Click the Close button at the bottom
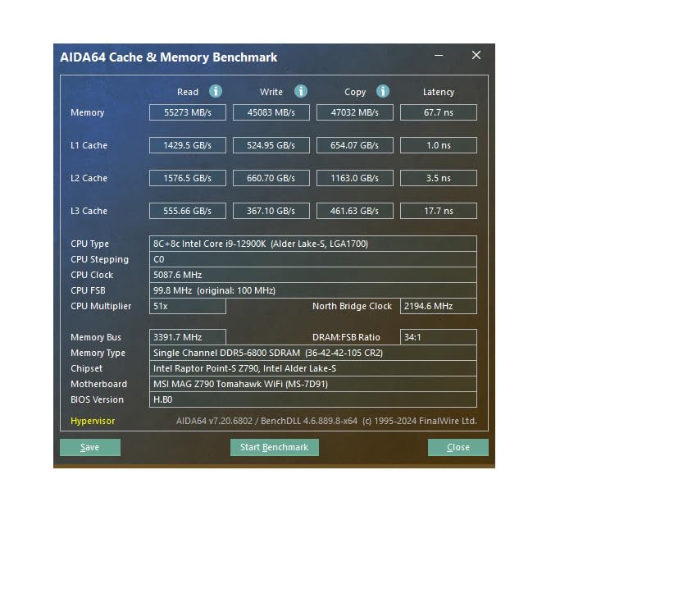Image resolution: width=683 pixels, height=616 pixels. coord(458,447)
